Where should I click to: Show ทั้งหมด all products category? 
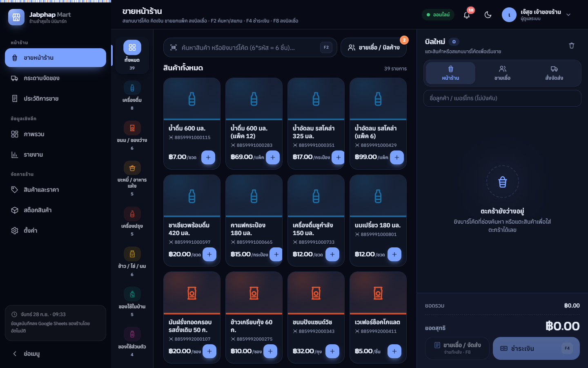132,56
